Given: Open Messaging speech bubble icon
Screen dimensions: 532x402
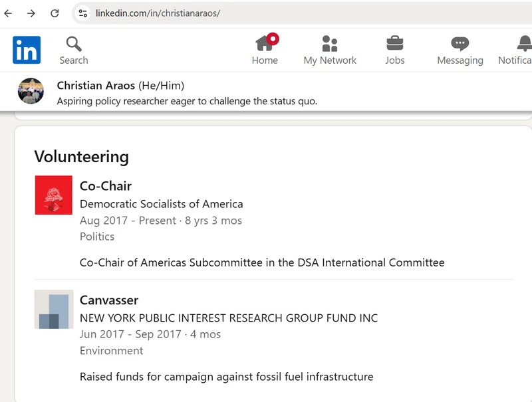Looking at the screenshot, I should pyautogui.click(x=460, y=44).
